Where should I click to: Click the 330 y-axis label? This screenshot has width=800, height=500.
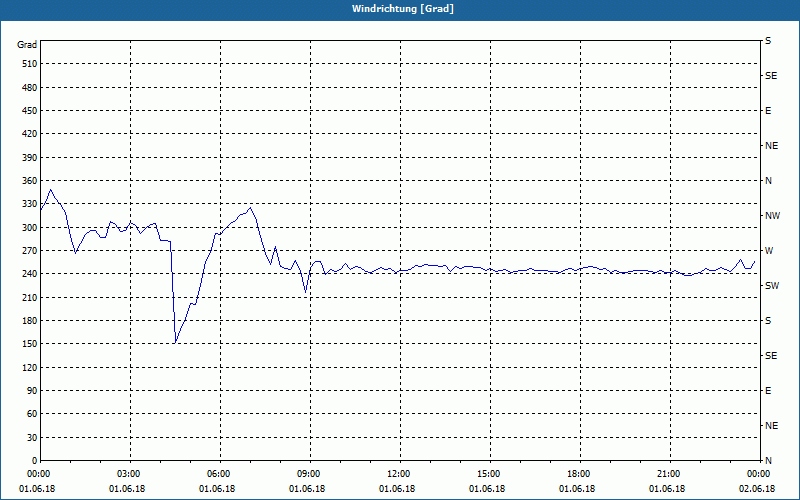click(30, 204)
